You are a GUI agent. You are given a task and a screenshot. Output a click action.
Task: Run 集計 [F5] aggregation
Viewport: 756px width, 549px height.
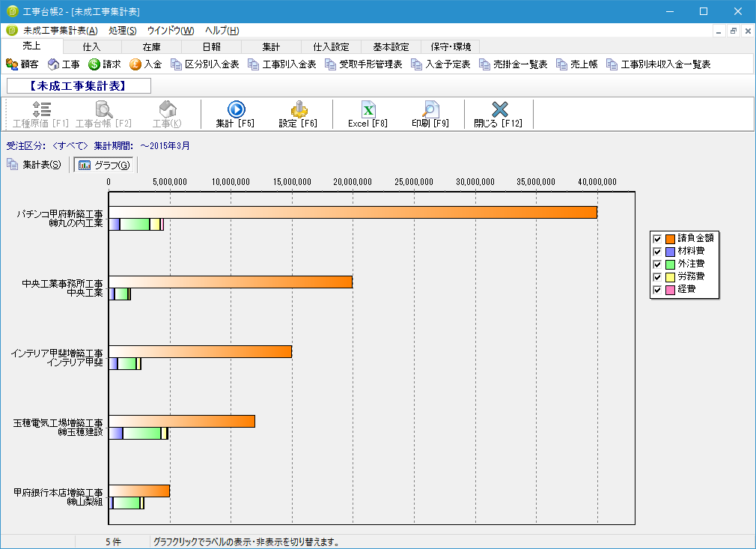[235, 115]
